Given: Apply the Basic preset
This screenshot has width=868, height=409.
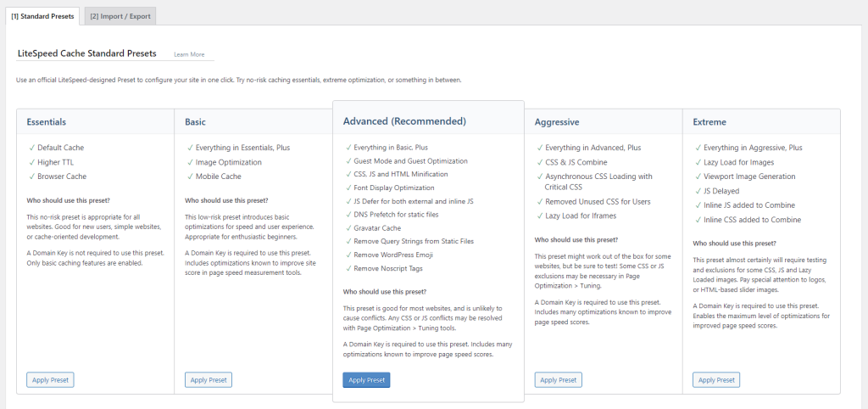Looking at the screenshot, I should tap(208, 380).
